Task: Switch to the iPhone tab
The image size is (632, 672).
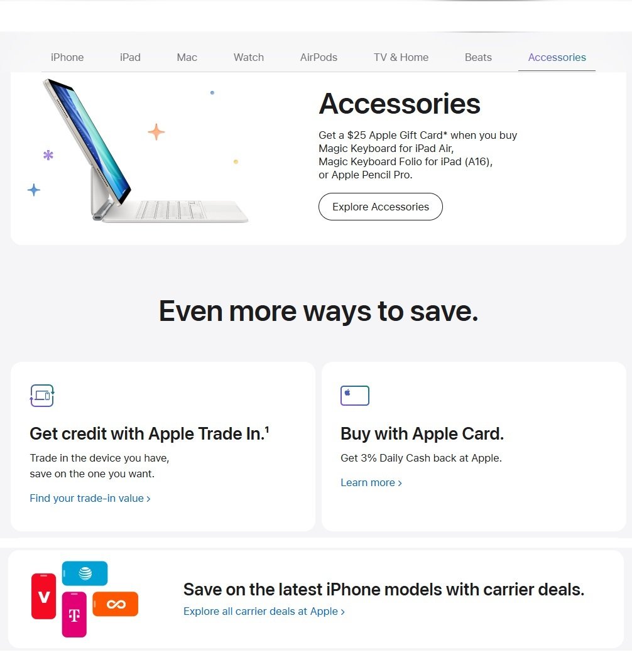Action: pyautogui.click(x=67, y=57)
